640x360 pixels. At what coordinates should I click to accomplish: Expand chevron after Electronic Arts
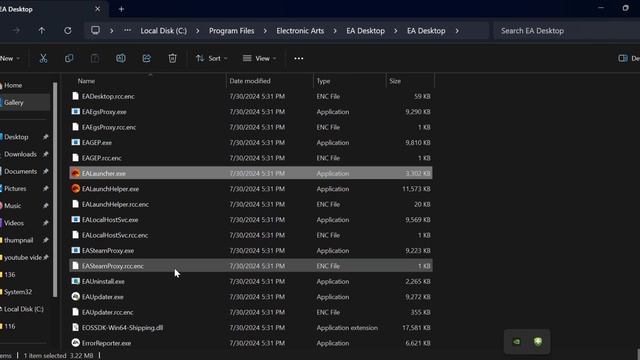335,31
